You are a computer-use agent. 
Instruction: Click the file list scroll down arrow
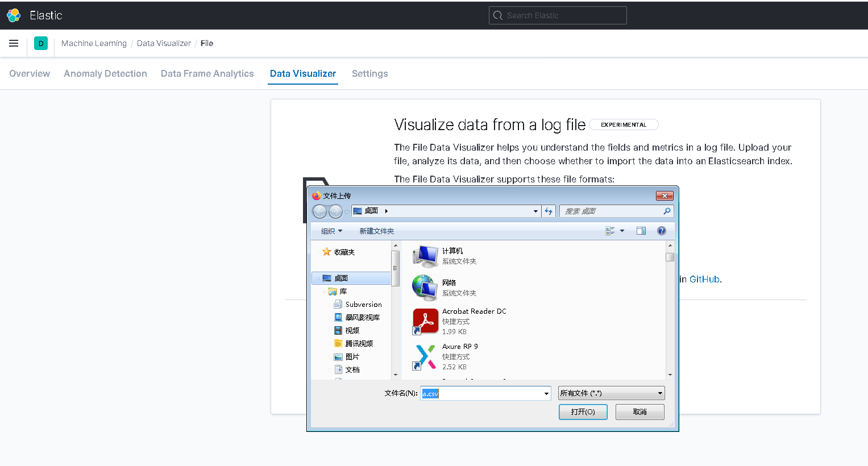(x=670, y=375)
